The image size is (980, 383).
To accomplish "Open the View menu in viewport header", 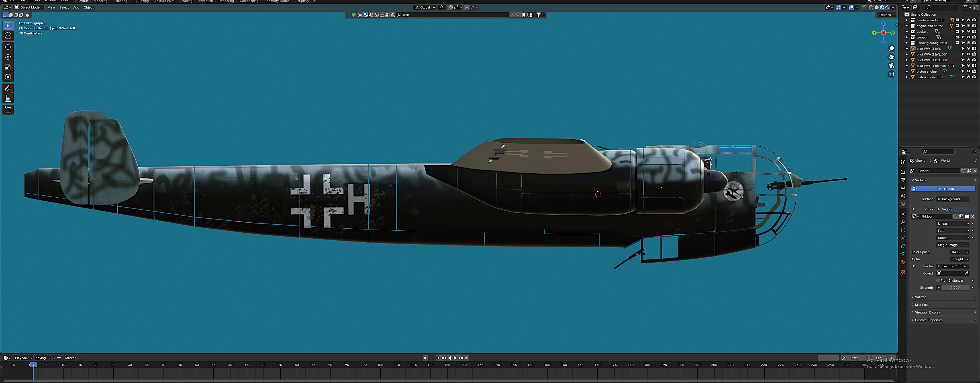I will coord(51,8).
